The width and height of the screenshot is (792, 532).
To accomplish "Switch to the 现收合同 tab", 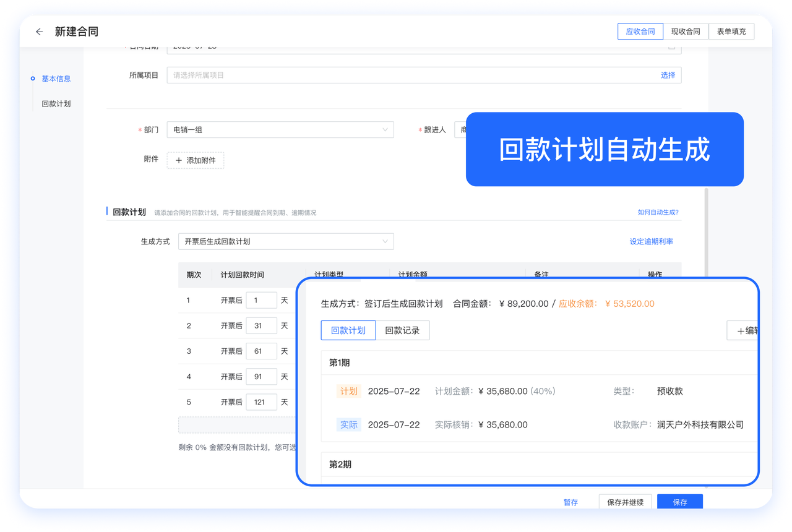I will tap(686, 32).
